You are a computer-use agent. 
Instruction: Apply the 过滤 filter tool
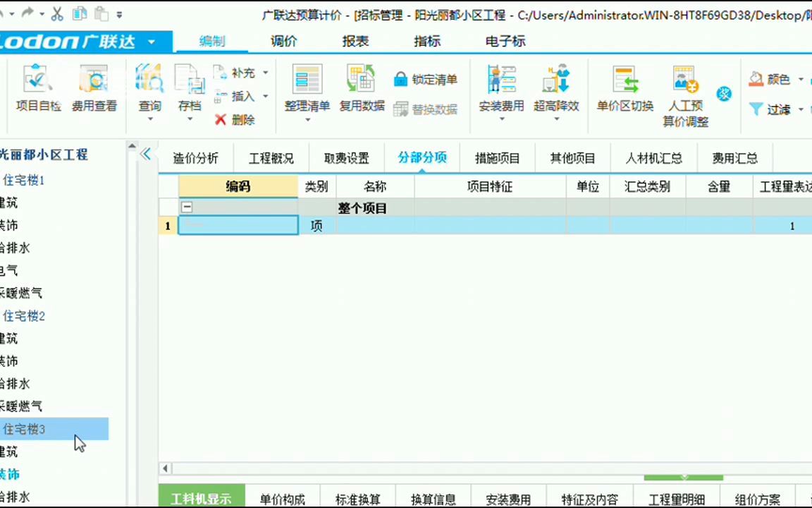(x=777, y=109)
